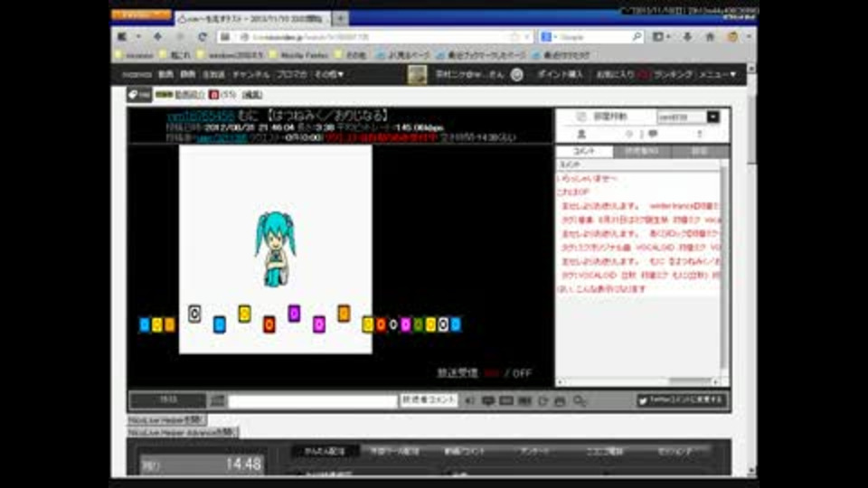
Task: Open the 生放送 link in the Niconico header
Action: [213, 74]
